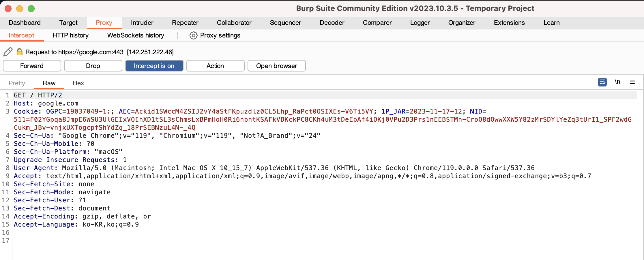Switch to Pretty view
This screenshot has height=260, width=644.
(x=17, y=83)
